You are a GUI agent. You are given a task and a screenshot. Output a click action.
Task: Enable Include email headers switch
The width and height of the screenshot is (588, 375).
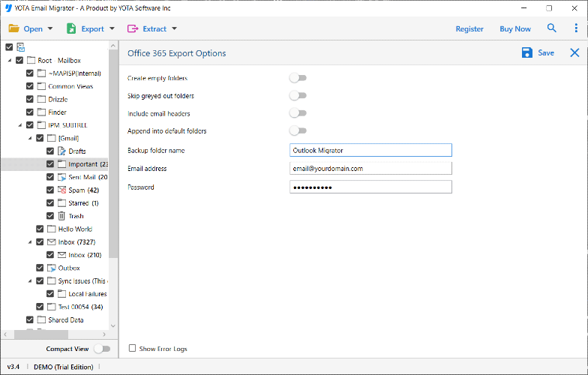[x=298, y=112]
